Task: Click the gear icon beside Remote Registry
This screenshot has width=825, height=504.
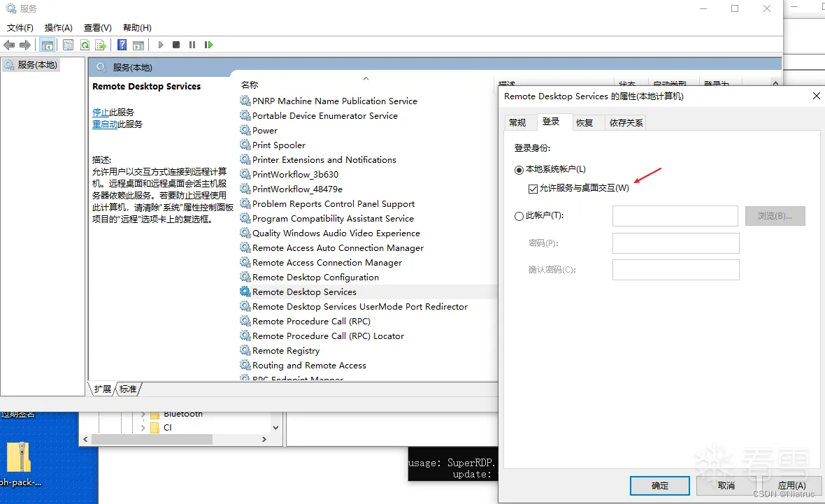Action: 245,350
